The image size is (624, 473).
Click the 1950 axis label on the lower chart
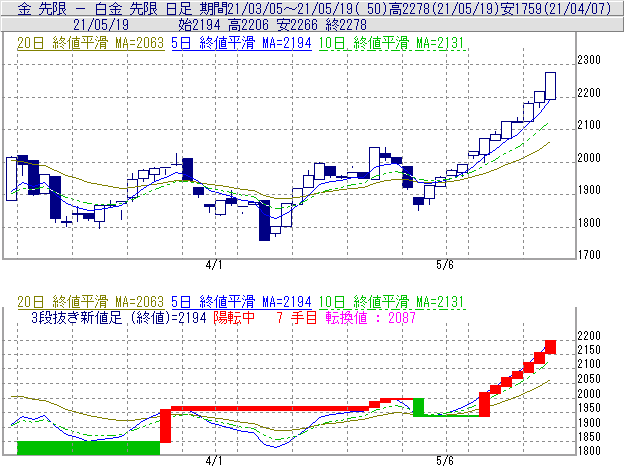click(x=589, y=408)
